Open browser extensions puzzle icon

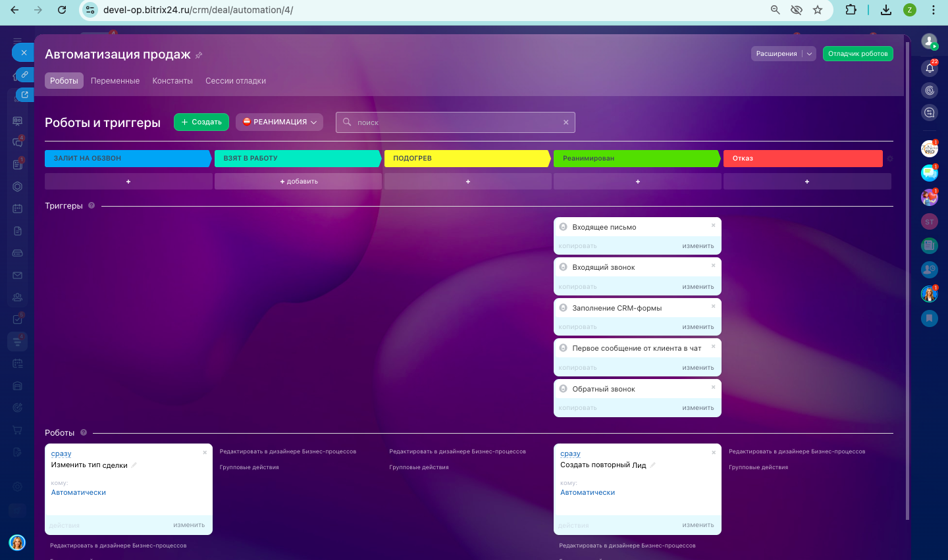pyautogui.click(x=851, y=10)
